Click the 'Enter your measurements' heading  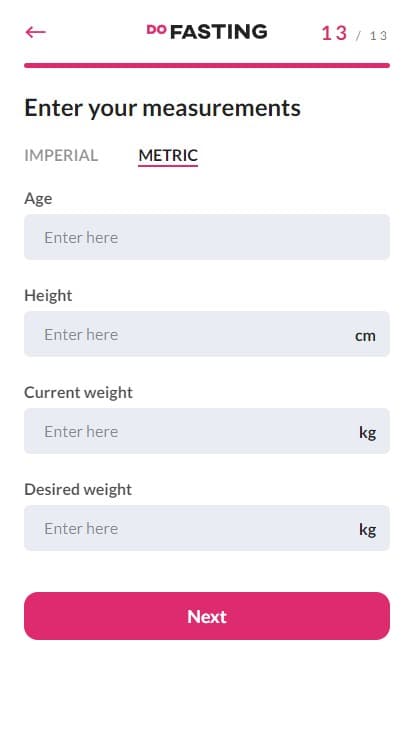pyautogui.click(x=162, y=108)
